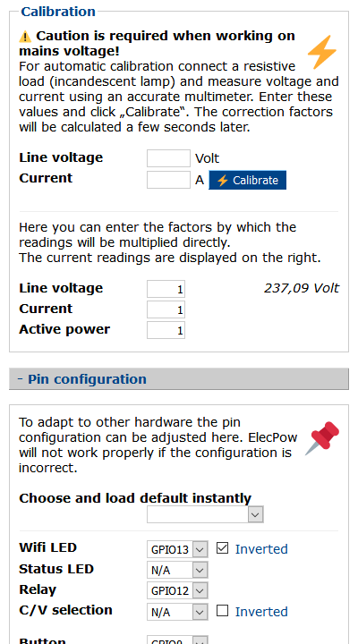Open the Status LED pin dropdown
The image size is (358, 644).
177,570
